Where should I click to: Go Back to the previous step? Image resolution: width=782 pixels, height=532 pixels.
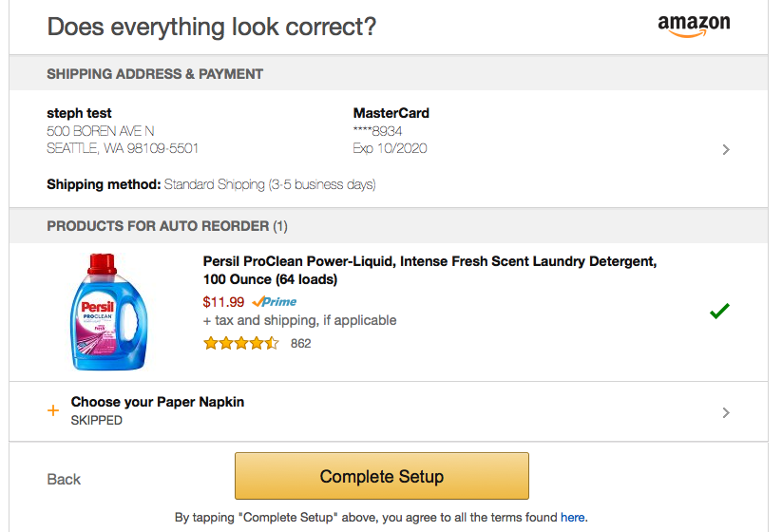[64, 479]
